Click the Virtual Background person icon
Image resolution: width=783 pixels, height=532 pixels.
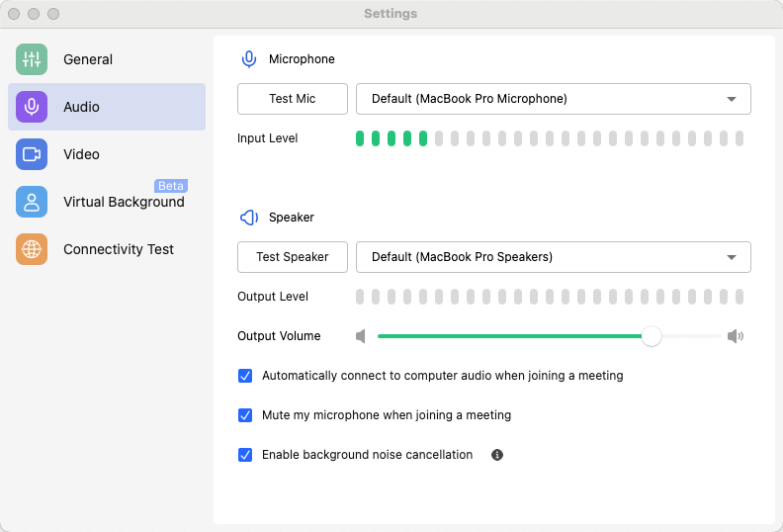click(x=32, y=202)
